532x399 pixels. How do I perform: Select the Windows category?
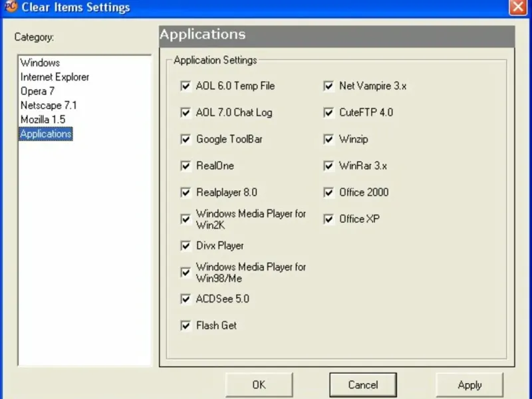tap(40, 63)
